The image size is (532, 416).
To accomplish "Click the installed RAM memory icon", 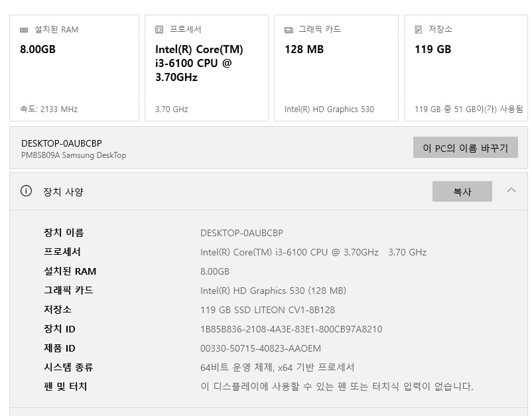I will 24,29.
